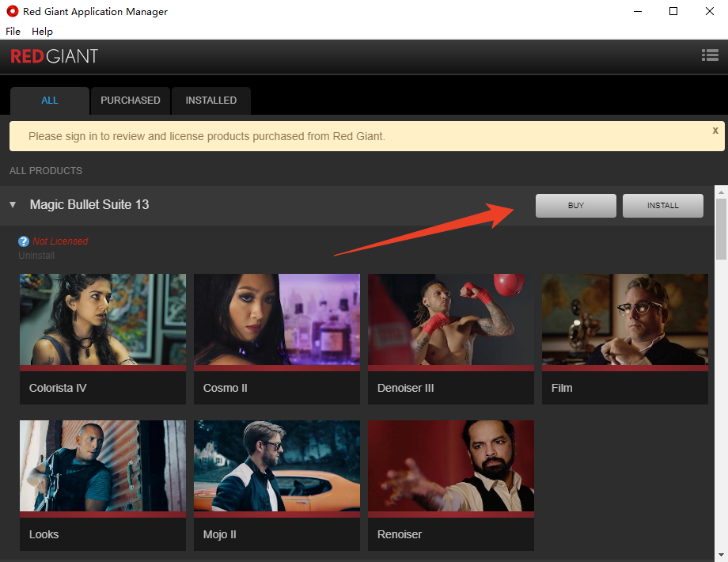This screenshot has height=562, width=728.
Task: Open the Help menu
Action: tap(42, 31)
